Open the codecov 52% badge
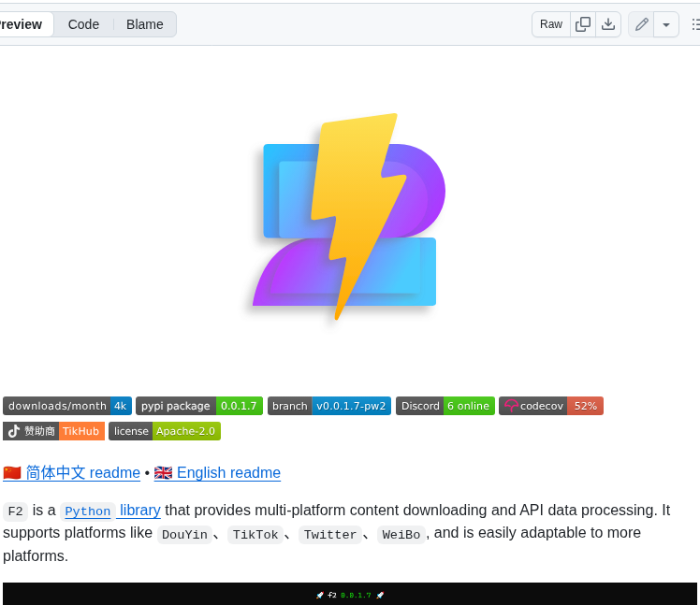 point(551,406)
